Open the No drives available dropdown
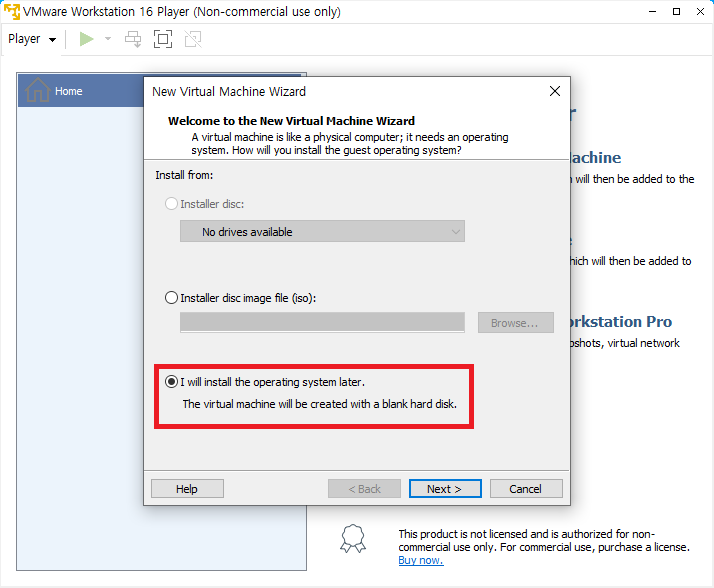This screenshot has width=714, height=588. 322,231
